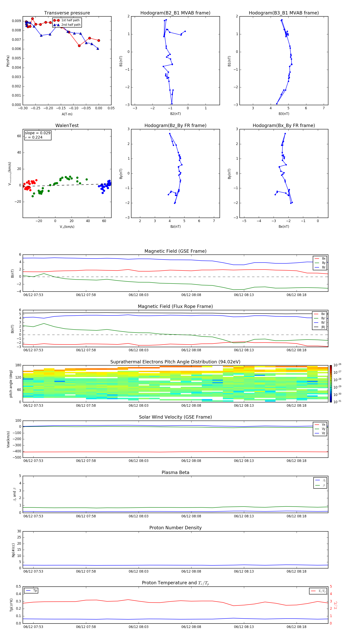Click the "Hodogram(Bz_By FR frame)" title

(x=175, y=125)
